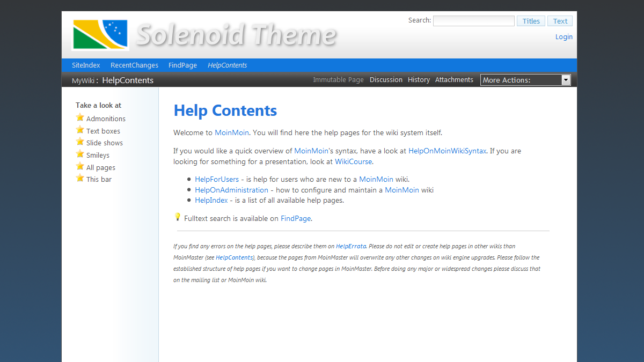The height and width of the screenshot is (362, 644).
Task: Click the HelpContents page title in breadcrumb
Action: point(128,80)
